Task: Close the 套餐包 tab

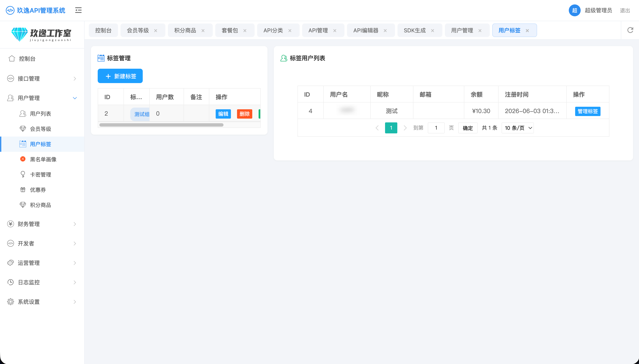Action: pyautogui.click(x=245, y=30)
